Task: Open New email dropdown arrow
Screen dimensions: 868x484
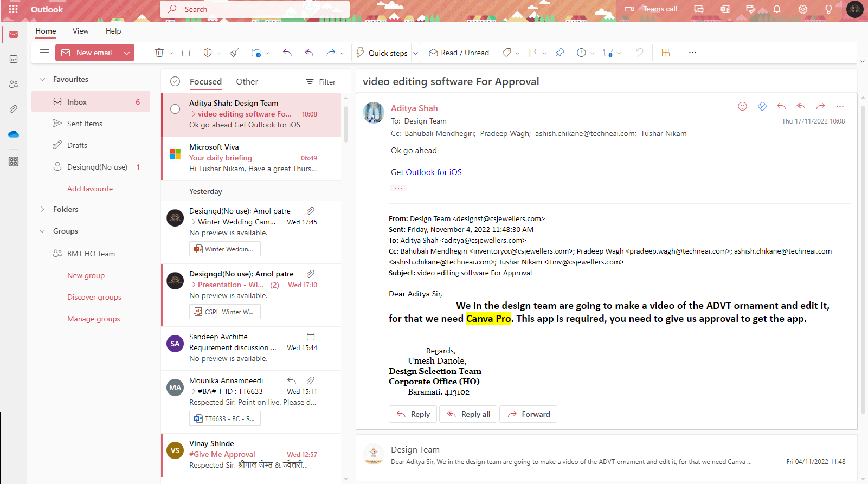Action: (x=127, y=53)
